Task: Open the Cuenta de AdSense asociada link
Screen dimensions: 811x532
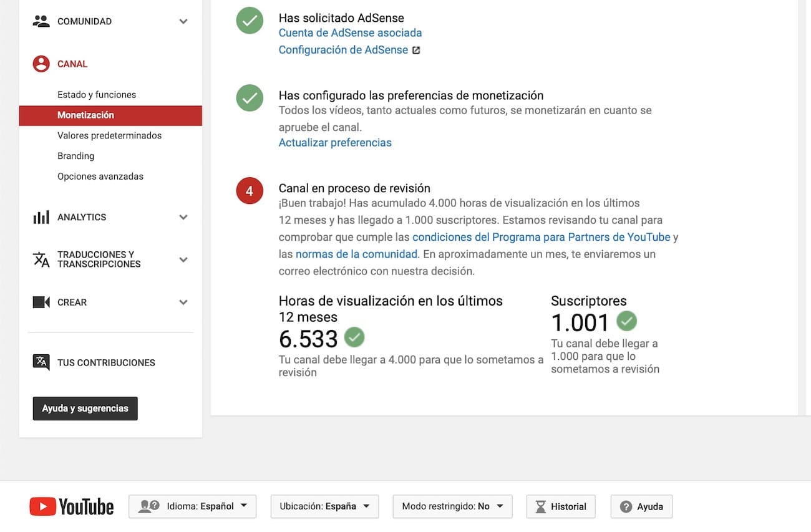Action: click(350, 32)
